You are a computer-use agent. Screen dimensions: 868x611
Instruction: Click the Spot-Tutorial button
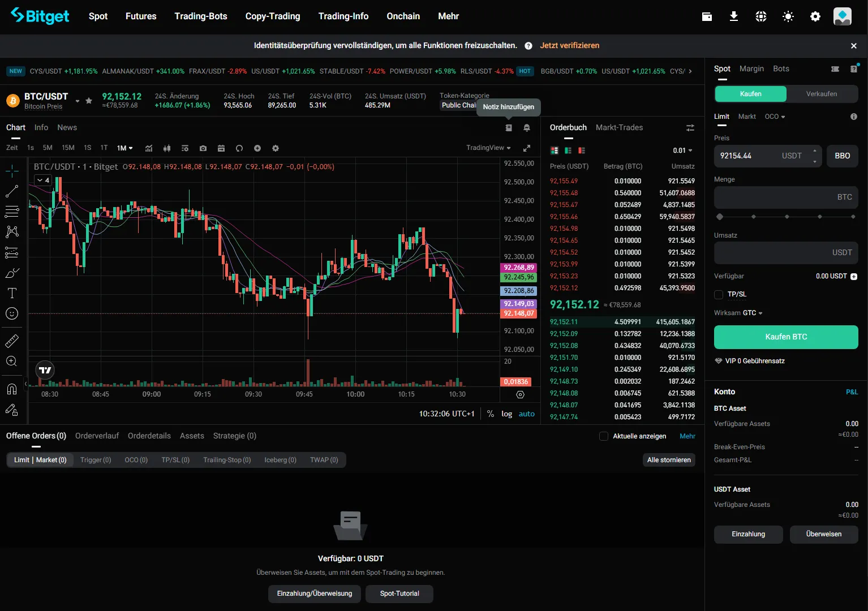pos(399,593)
